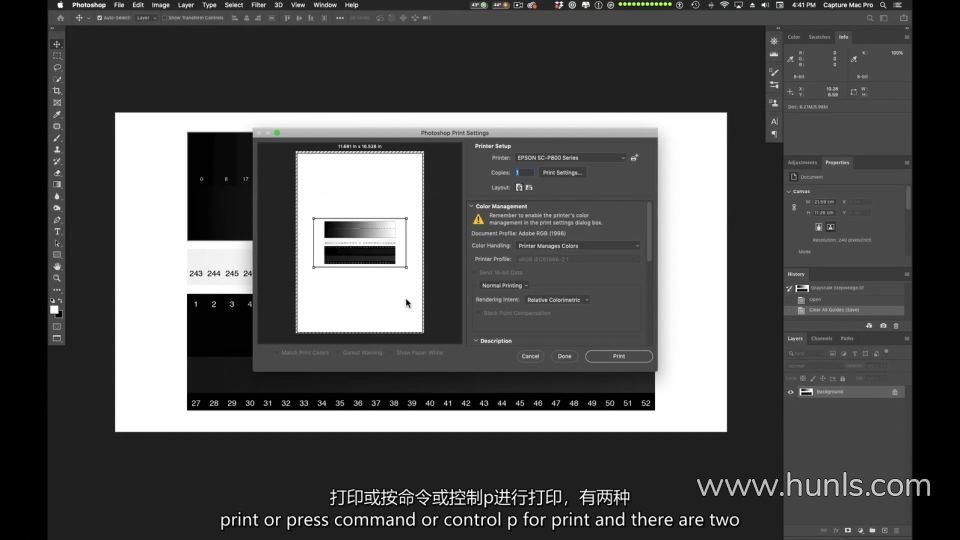Collapse the Description section
This screenshot has height=540, width=960.
click(x=476, y=340)
